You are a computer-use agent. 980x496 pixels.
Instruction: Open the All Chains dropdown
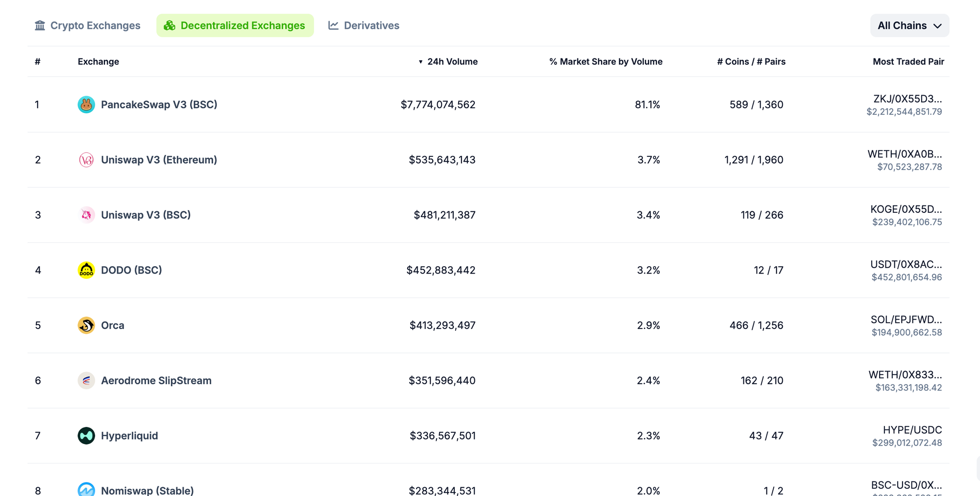pos(909,25)
